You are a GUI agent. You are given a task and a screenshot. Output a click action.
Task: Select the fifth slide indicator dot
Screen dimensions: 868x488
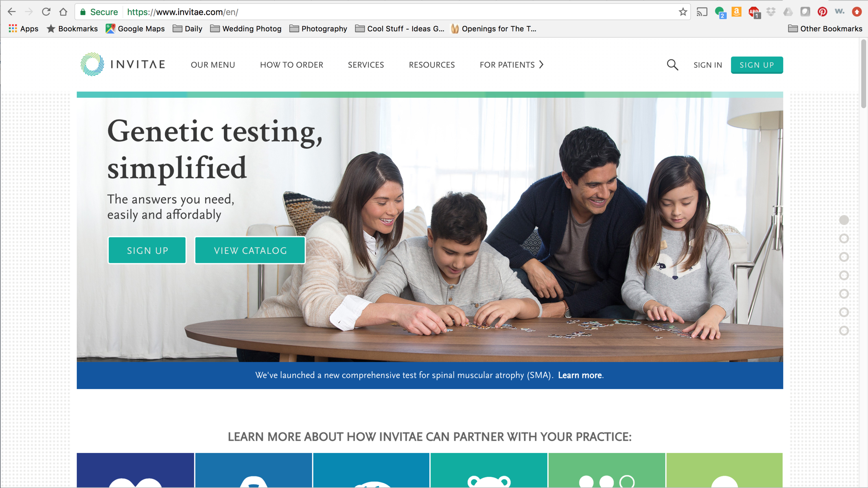(844, 293)
